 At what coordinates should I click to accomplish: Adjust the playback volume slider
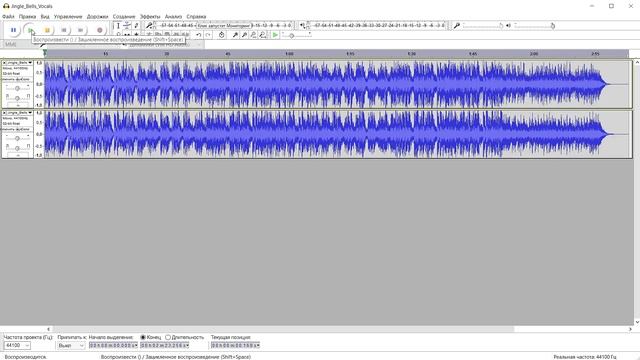tap(535, 26)
